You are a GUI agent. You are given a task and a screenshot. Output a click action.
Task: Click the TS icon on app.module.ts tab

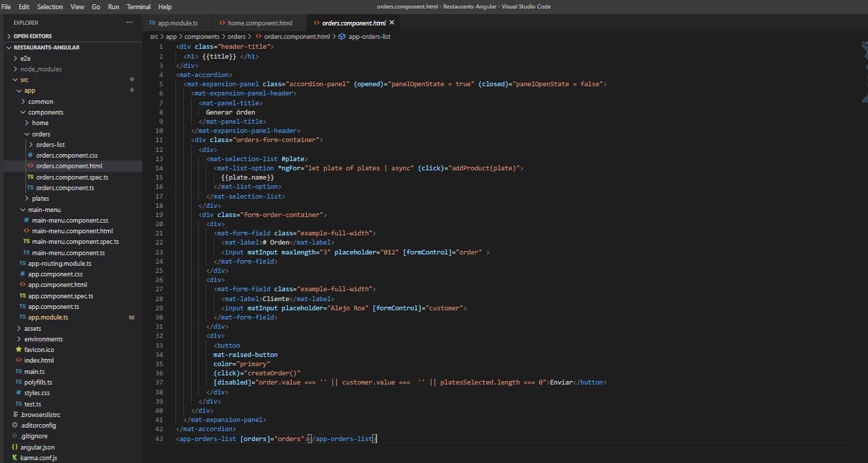point(152,23)
